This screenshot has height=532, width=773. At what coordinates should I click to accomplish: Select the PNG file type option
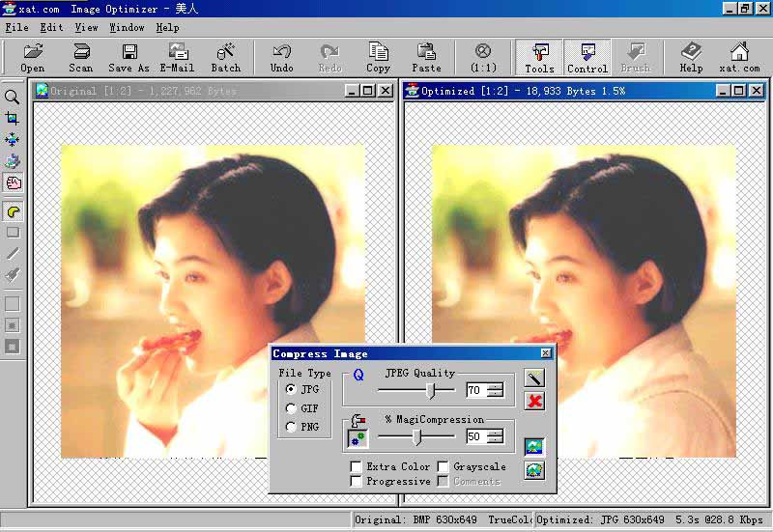click(291, 427)
